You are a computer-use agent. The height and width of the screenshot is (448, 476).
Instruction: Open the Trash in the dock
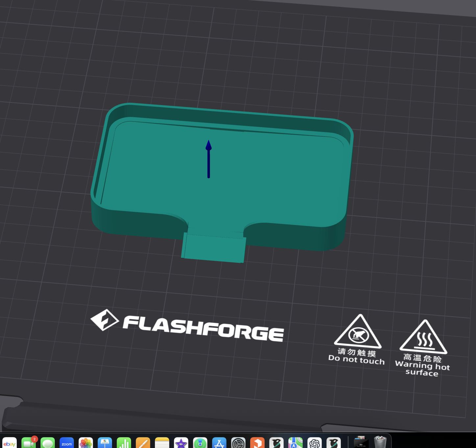point(380,443)
